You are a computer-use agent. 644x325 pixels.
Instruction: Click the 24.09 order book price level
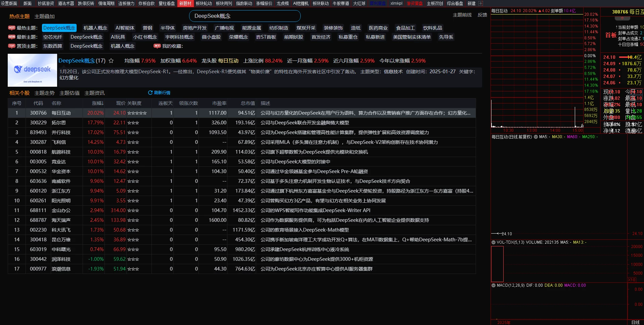point(609,64)
